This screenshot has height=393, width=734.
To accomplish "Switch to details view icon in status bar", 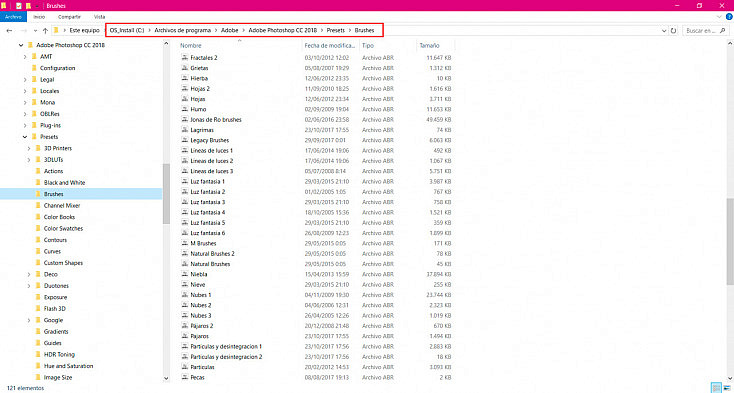I will point(716,387).
